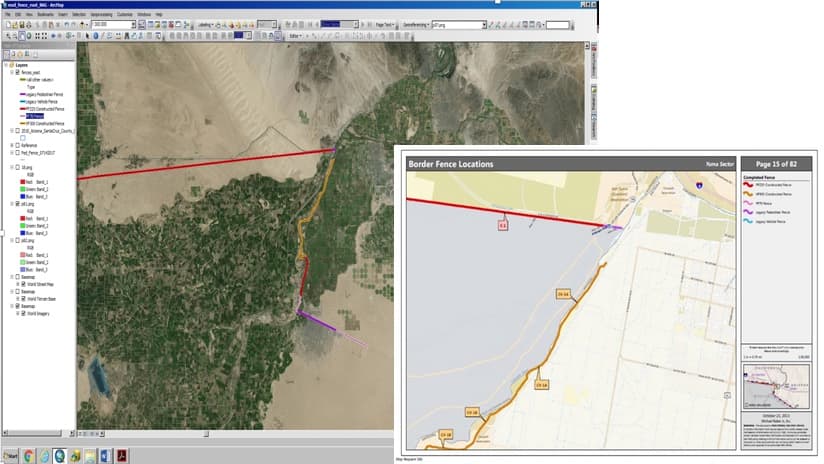Click the Fixed Zoom Out arrows icon
This screenshot has width=824, height=464.
pos(45,36)
